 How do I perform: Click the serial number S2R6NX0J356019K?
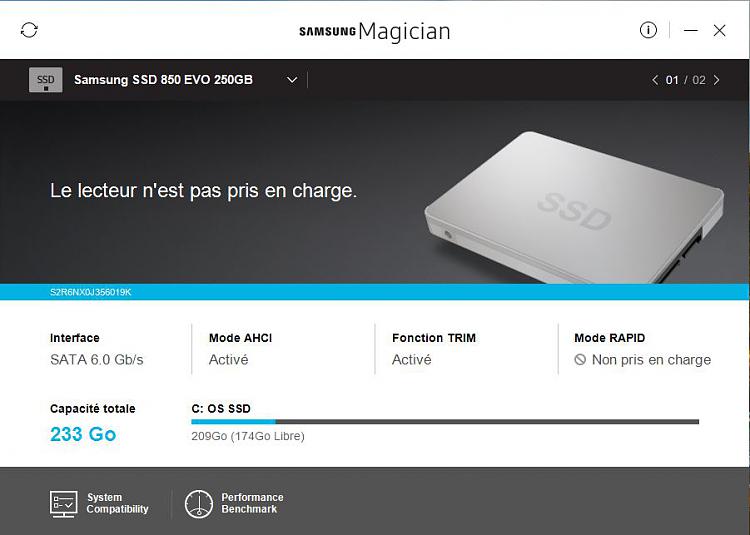[90, 292]
